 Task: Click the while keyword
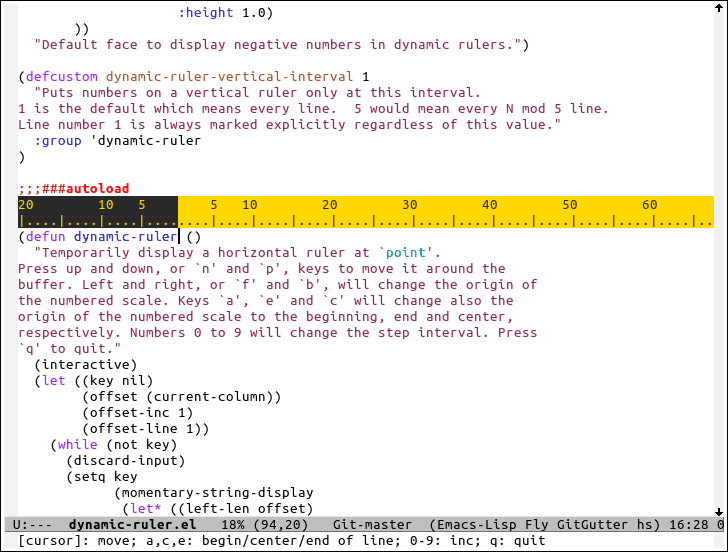tap(78, 445)
